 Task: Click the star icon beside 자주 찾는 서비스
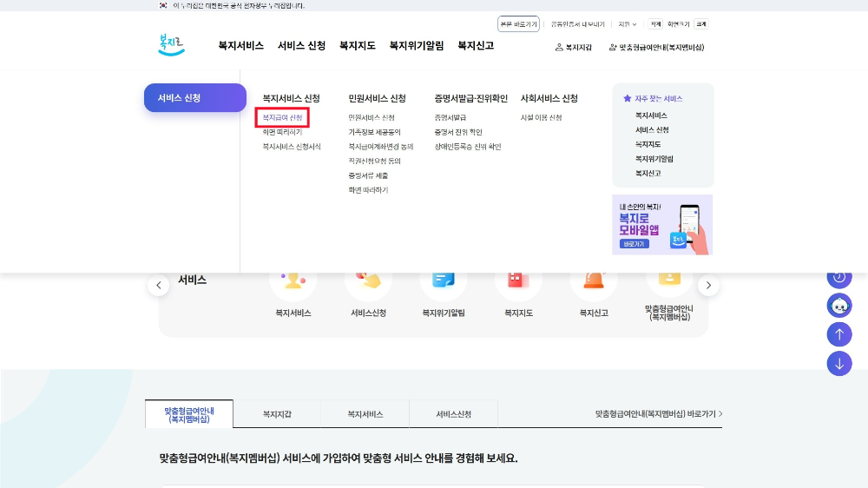tap(628, 98)
